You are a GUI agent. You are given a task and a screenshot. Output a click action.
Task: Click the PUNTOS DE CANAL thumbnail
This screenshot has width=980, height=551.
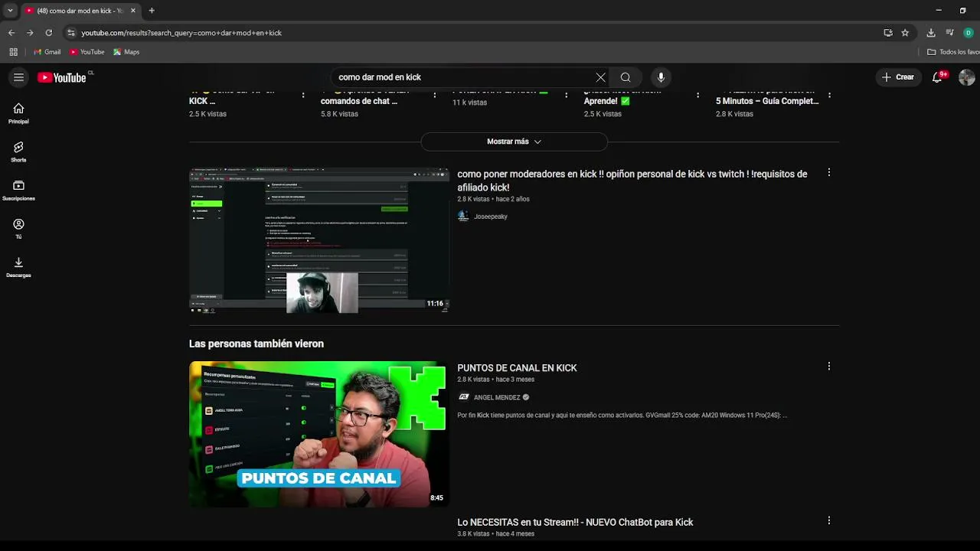[319, 434]
